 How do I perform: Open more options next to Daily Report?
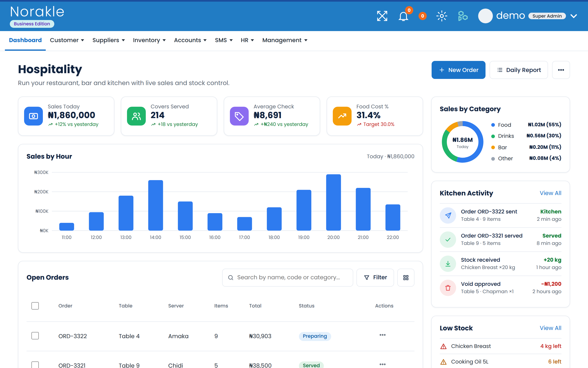point(561,70)
